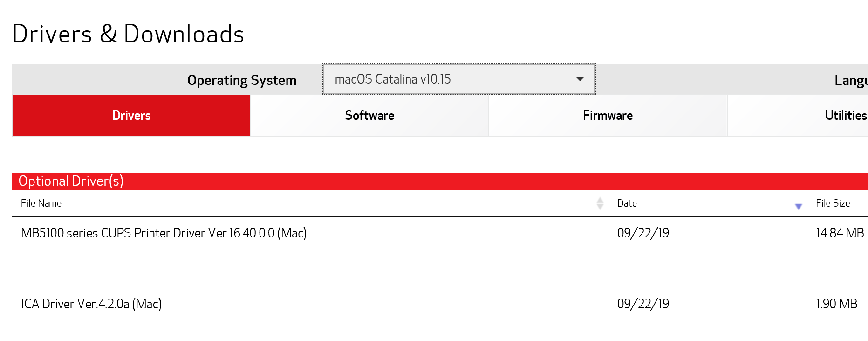Click the 14.84 MB file size
This screenshot has height=341, width=868.
pos(840,233)
